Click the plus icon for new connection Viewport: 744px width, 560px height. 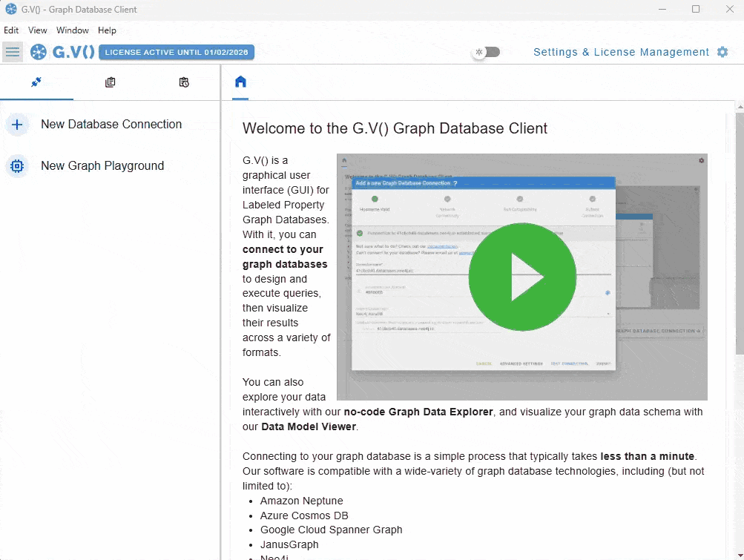[x=18, y=125]
